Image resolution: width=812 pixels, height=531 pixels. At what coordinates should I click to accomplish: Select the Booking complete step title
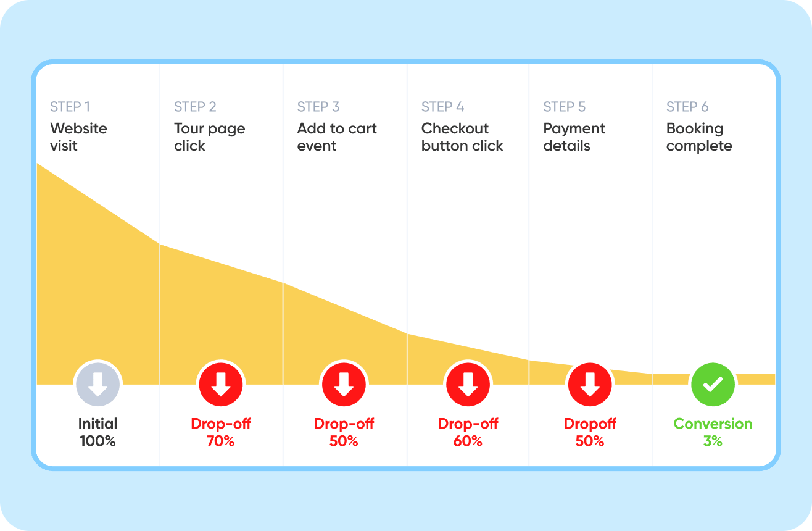tap(699, 137)
